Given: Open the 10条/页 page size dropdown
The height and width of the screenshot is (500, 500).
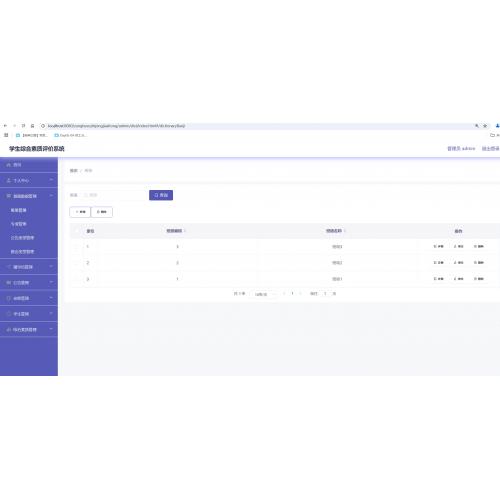Looking at the screenshot, I should 264,294.
